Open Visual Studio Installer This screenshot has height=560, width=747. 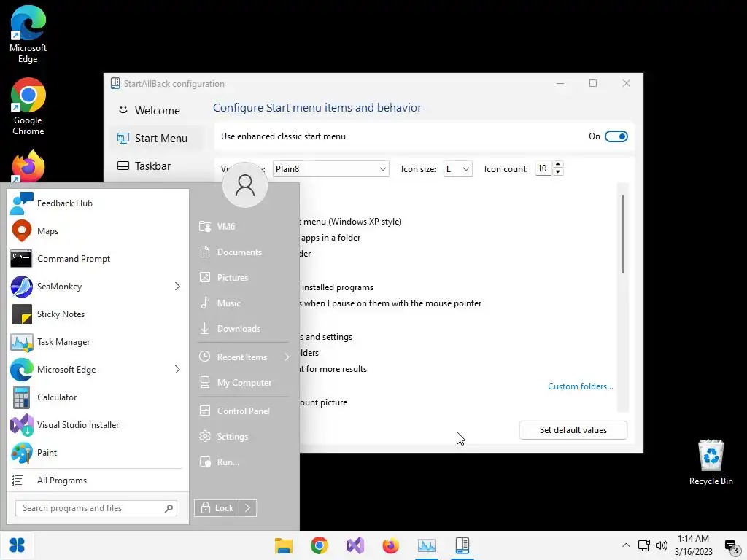(98, 425)
